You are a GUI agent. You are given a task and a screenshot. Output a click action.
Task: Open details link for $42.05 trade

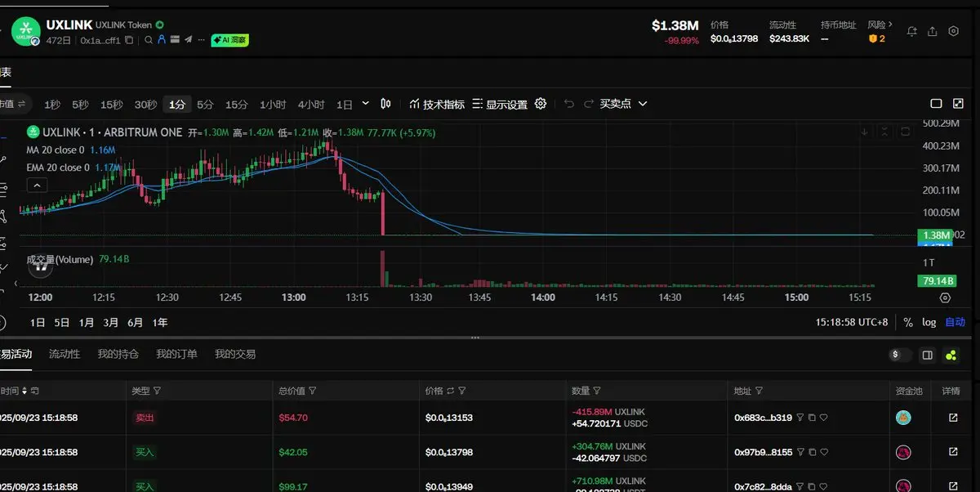953,452
